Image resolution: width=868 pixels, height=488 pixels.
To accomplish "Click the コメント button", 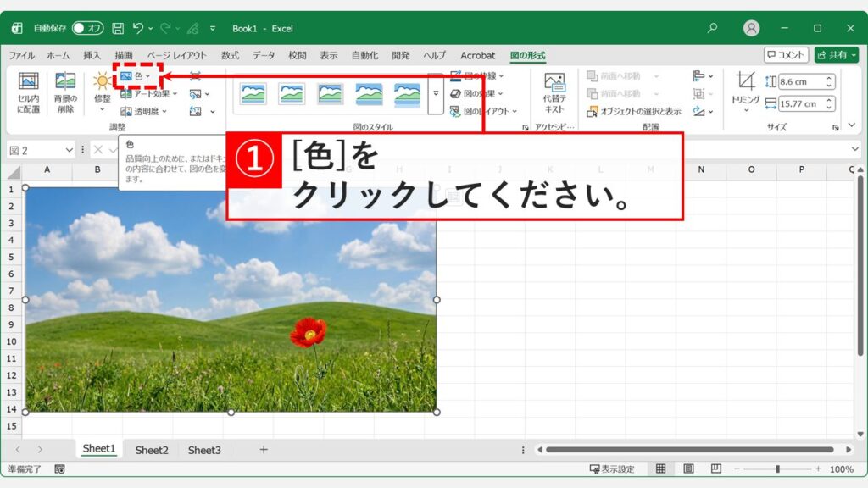I will pos(787,55).
